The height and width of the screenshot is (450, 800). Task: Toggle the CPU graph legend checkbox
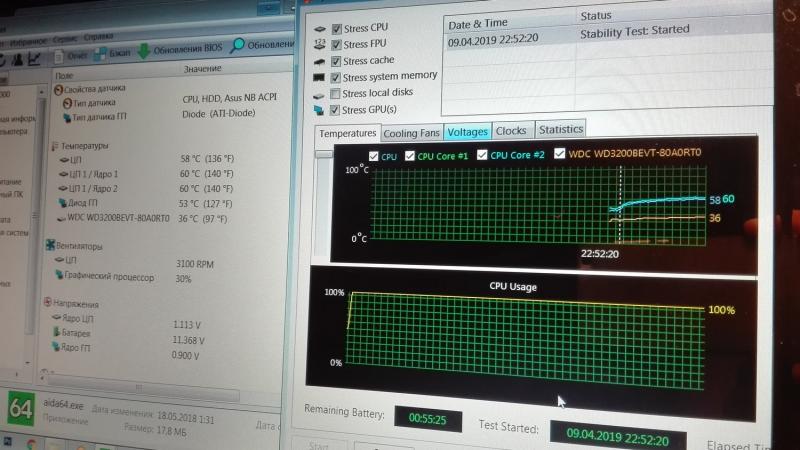pyautogui.click(x=373, y=156)
